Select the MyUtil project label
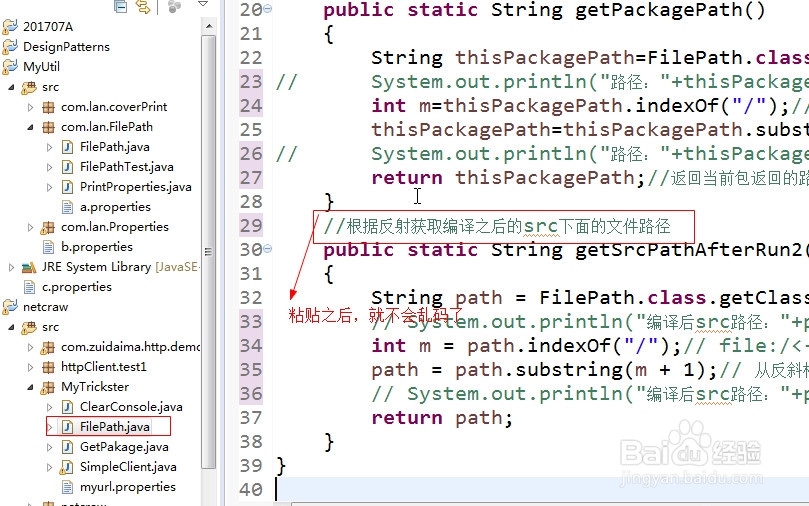809x506 pixels. (x=41, y=67)
